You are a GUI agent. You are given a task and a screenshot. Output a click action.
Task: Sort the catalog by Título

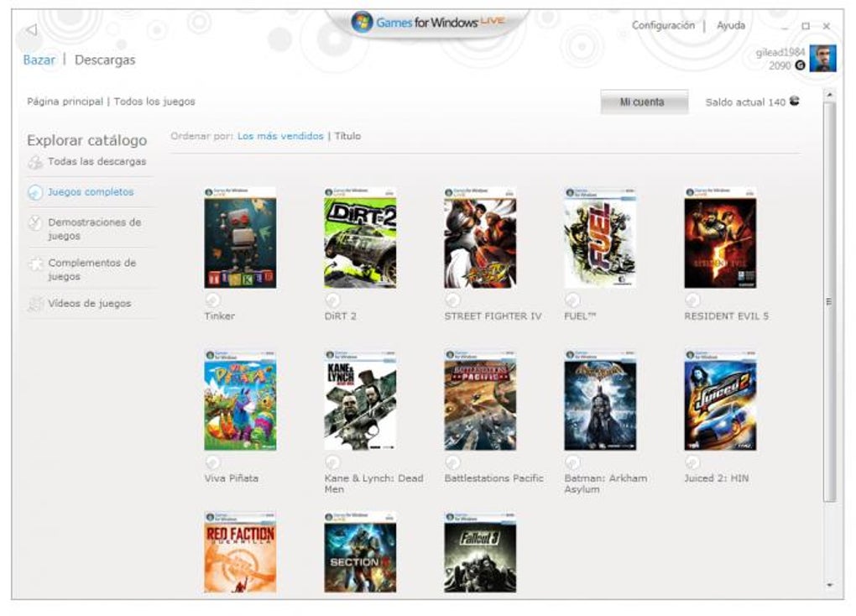pos(347,136)
